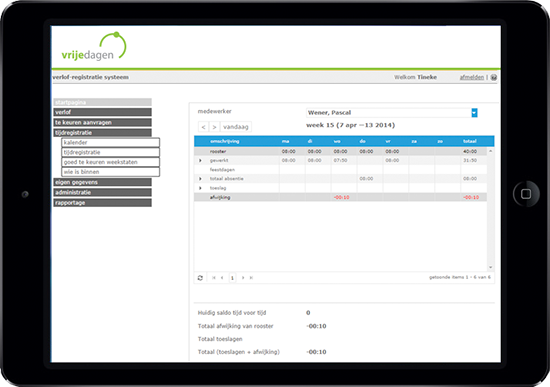Go to previous page in grid pager
550x387 pixels.
(x=222, y=278)
